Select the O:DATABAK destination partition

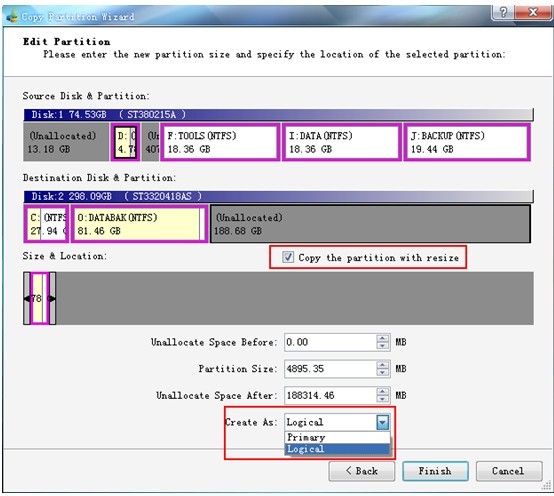pyautogui.click(x=139, y=224)
